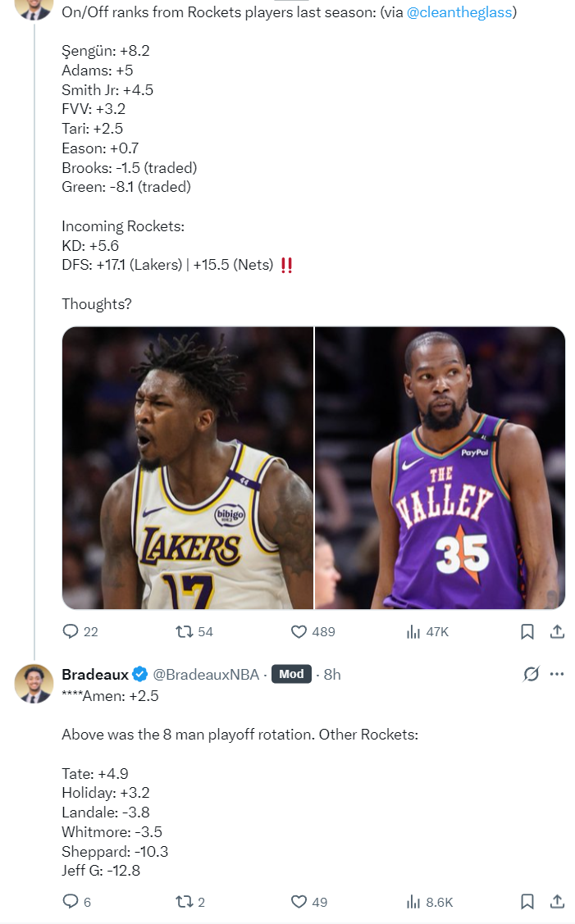The width and height of the screenshot is (575, 924).
Task: Like the reply with 49 likes
Action: pyautogui.click(x=299, y=902)
